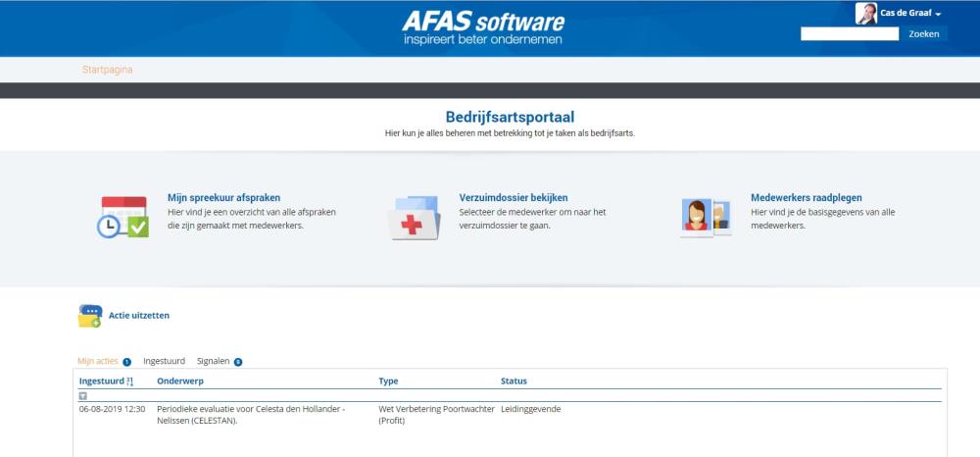Expand the Cas de Graaf user dropdown arrow
This screenshot has height=457, width=980.
938,14
